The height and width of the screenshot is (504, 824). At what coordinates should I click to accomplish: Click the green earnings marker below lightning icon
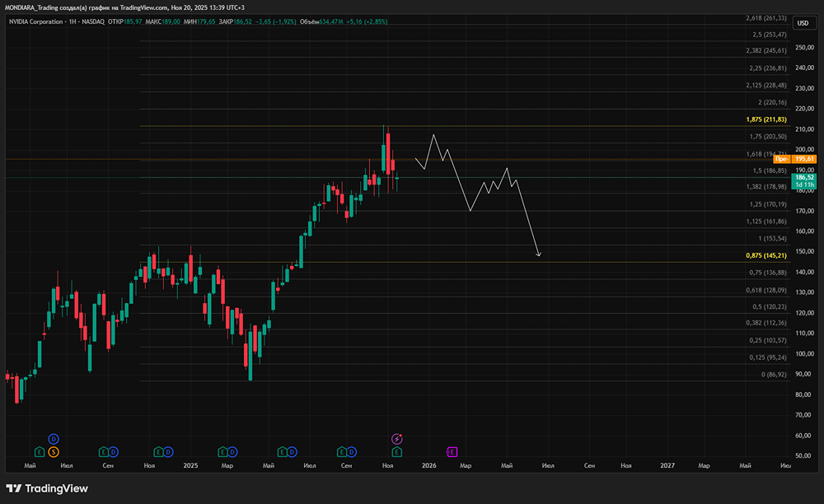pos(397,451)
